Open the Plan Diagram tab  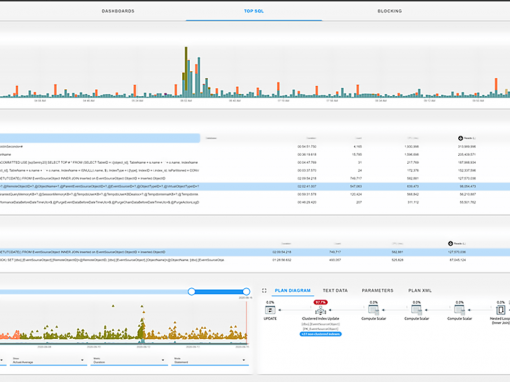point(292,291)
